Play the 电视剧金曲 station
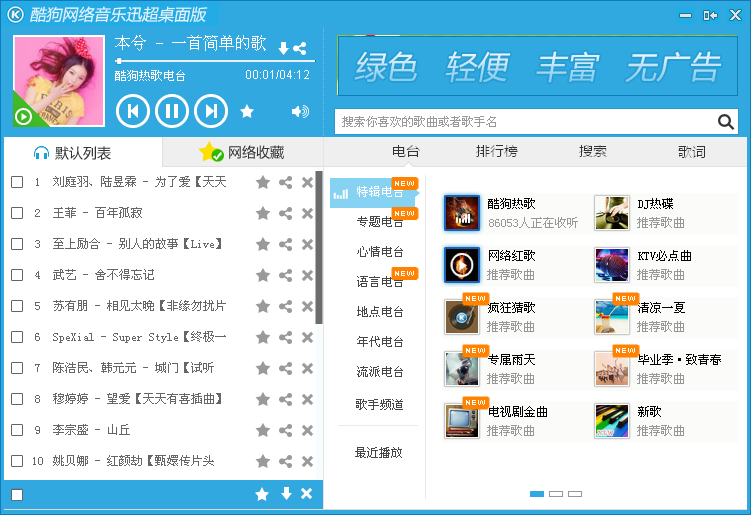The image size is (751, 515). pos(462,421)
